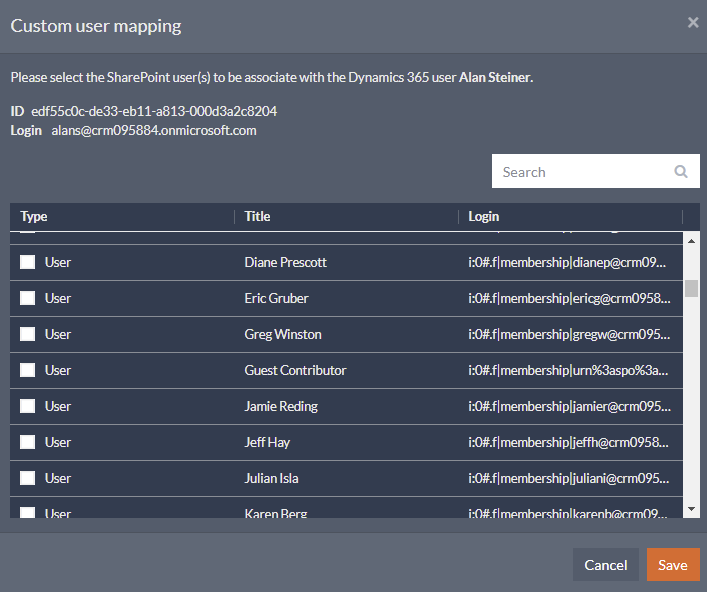Click the Jeff Hay name
Viewport: 707px width, 592px height.
(267, 443)
